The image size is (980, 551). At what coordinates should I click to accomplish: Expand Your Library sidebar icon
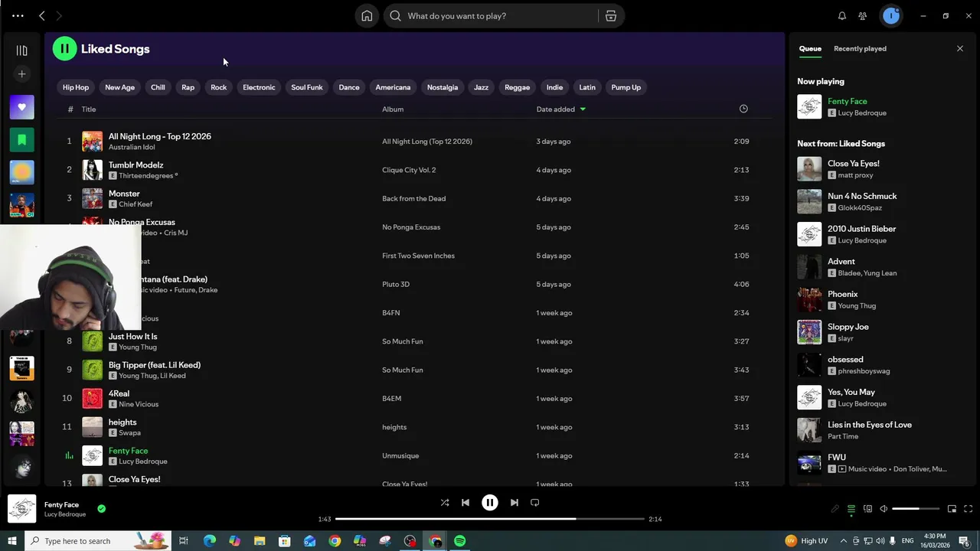(21, 51)
